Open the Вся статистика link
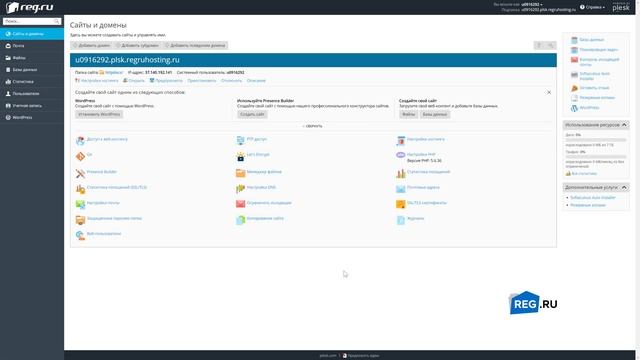Image resolution: width=640 pixels, height=360 pixels. [x=584, y=173]
